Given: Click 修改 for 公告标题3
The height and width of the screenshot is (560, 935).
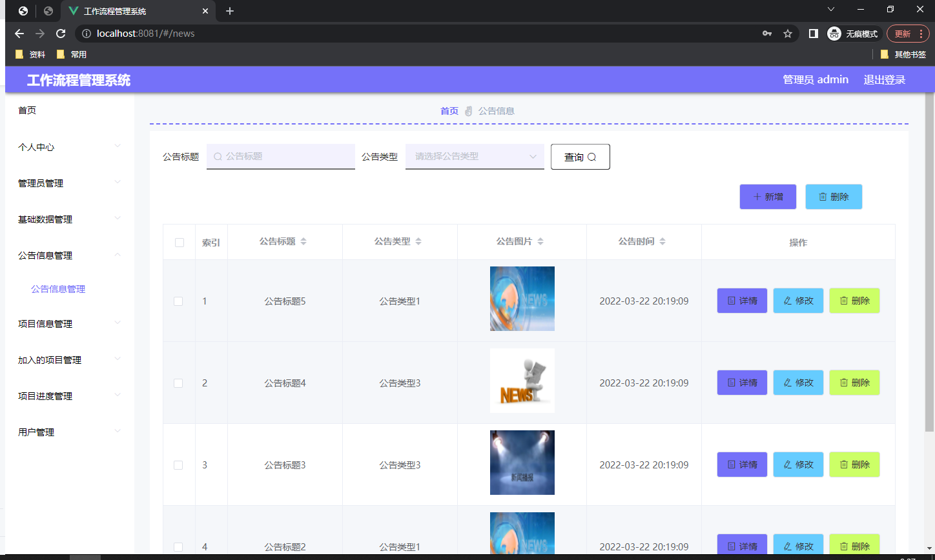Looking at the screenshot, I should 798,465.
